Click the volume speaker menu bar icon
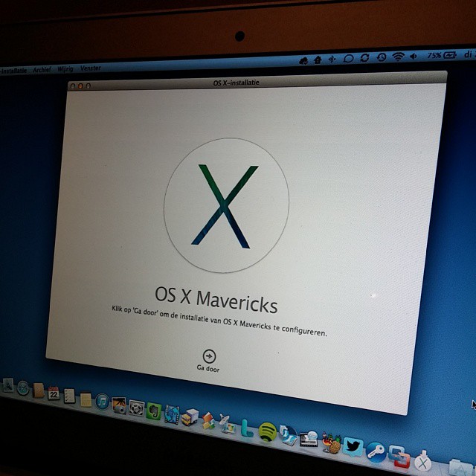This screenshot has height=476, width=476. 414,57
